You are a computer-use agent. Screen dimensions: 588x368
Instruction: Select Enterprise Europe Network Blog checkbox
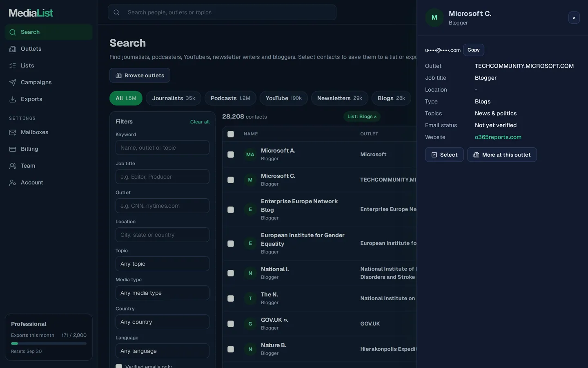tap(231, 210)
